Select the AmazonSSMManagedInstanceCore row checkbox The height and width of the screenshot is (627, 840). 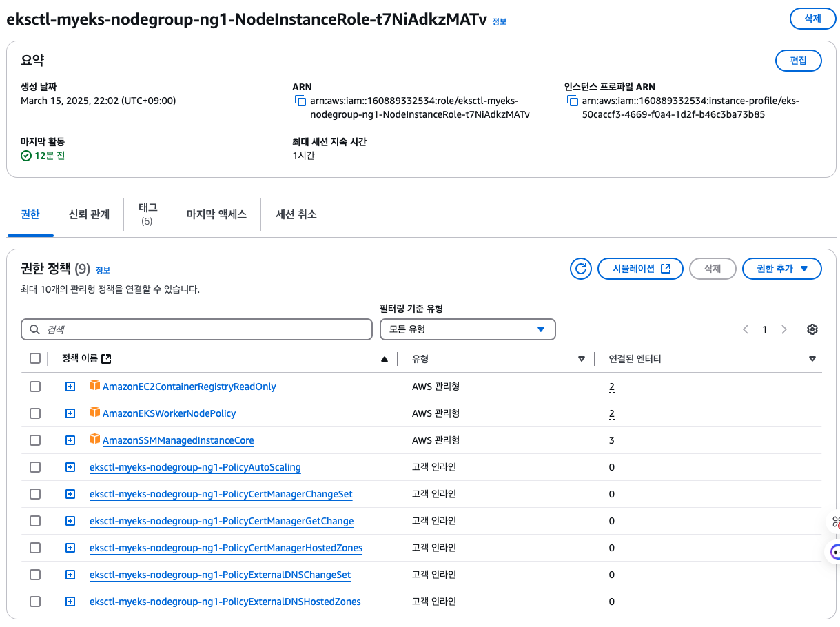[35, 440]
